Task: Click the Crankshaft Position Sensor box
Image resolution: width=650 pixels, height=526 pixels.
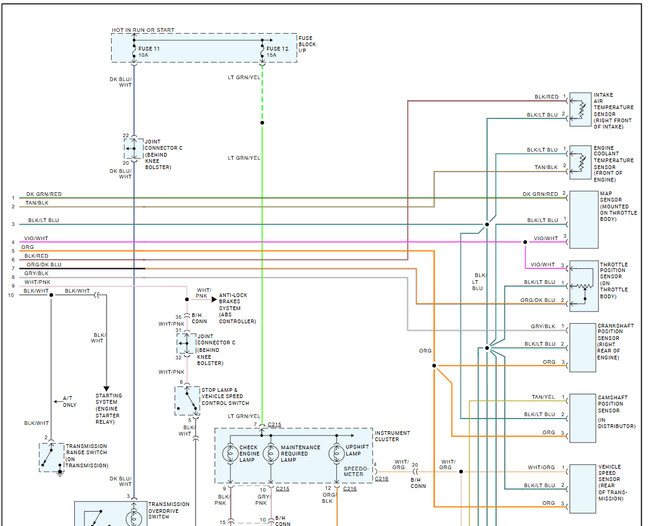Action: tap(583, 347)
